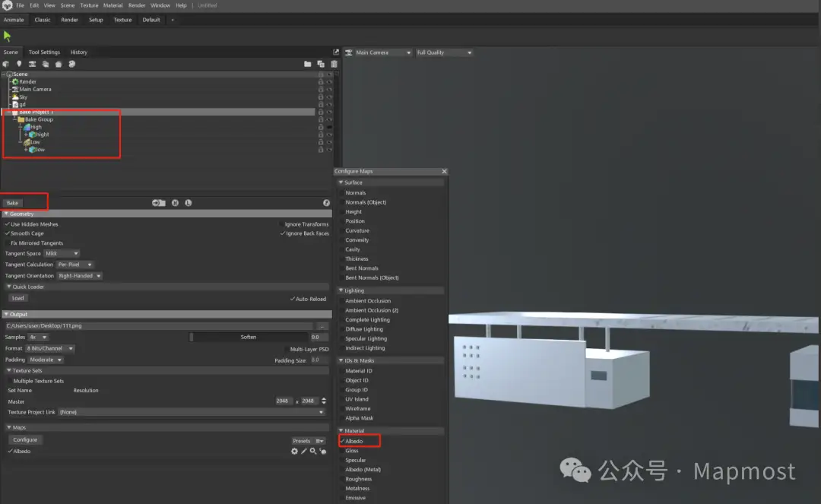
Task: Open the Padding Moderate dropdown
Action: click(x=46, y=360)
